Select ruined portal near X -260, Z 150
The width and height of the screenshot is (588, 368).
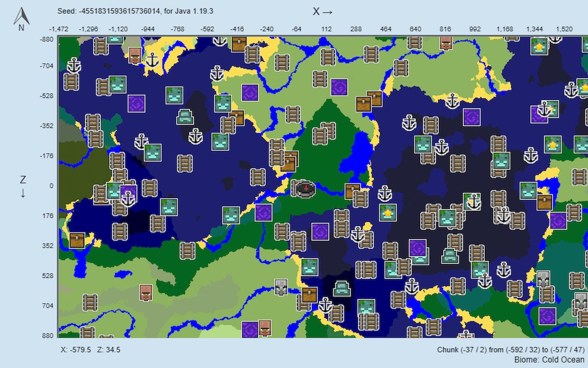click(264, 213)
